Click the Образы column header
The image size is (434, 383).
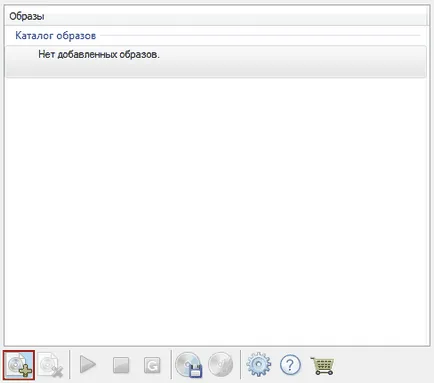coord(215,16)
